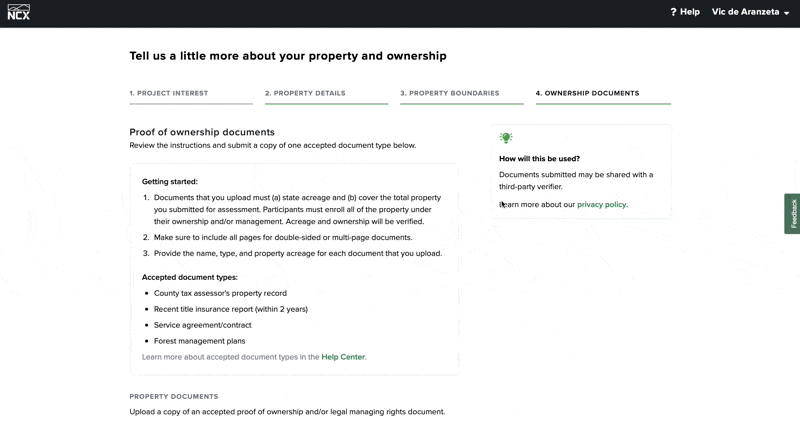This screenshot has height=432, width=800.
Task: Click the Forest management plans list item
Action: [199, 341]
